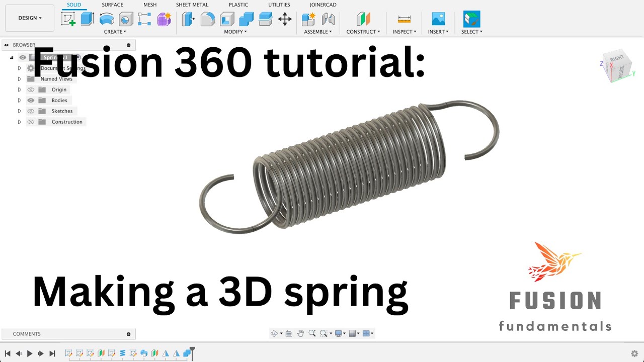Open the CONSTRUCT dropdown menu
The height and width of the screenshot is (362, 644).
[363, 32]
